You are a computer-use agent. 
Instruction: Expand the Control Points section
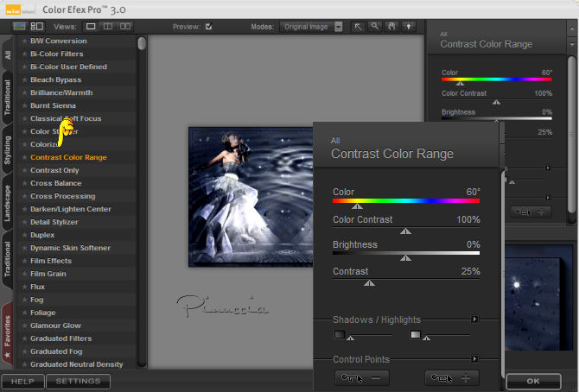[474, 358]
